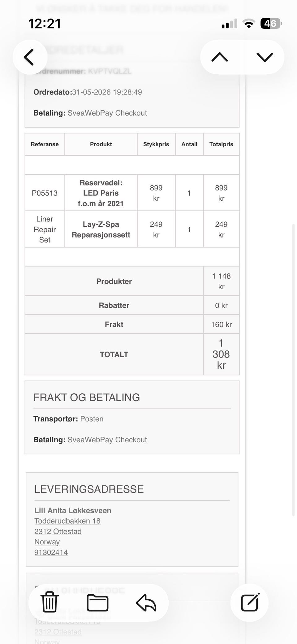Viewport: 297px width, 644px height.
Task: Move message using folder icon
Action: pyautogui.click(x=97, y=602)
